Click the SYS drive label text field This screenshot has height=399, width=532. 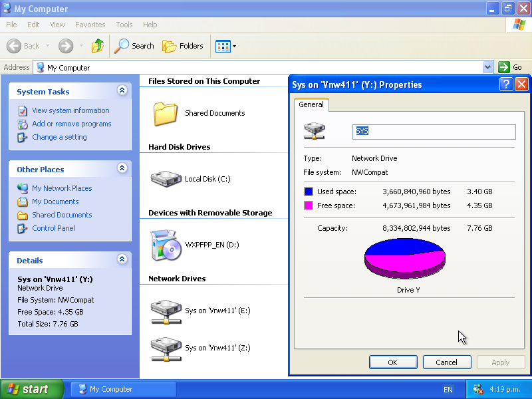tap(434, 132)
